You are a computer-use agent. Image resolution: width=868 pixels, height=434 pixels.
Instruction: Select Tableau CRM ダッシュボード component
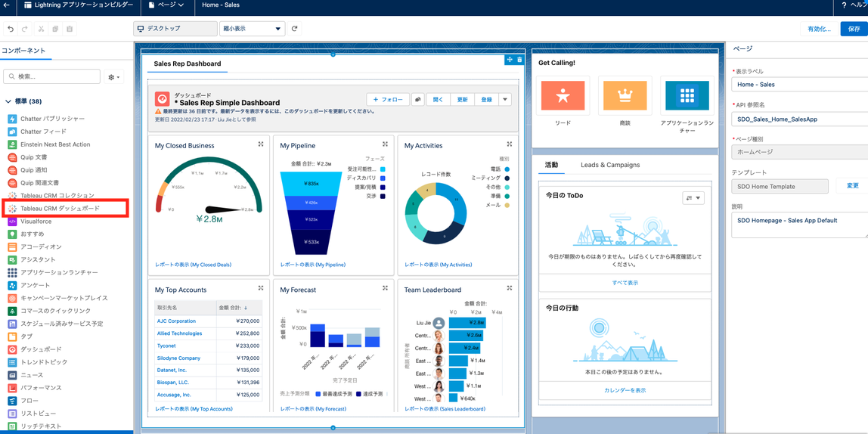coord(60,208)
